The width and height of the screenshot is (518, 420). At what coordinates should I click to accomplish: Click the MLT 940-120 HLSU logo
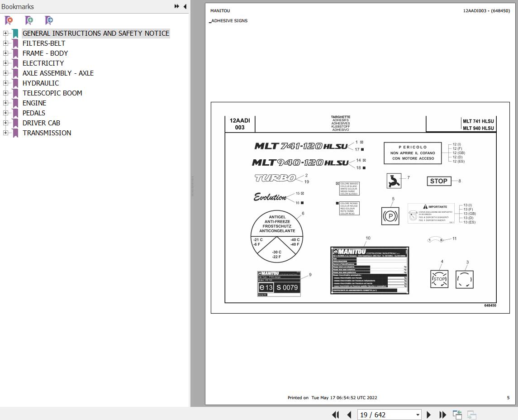coord(300,162)
